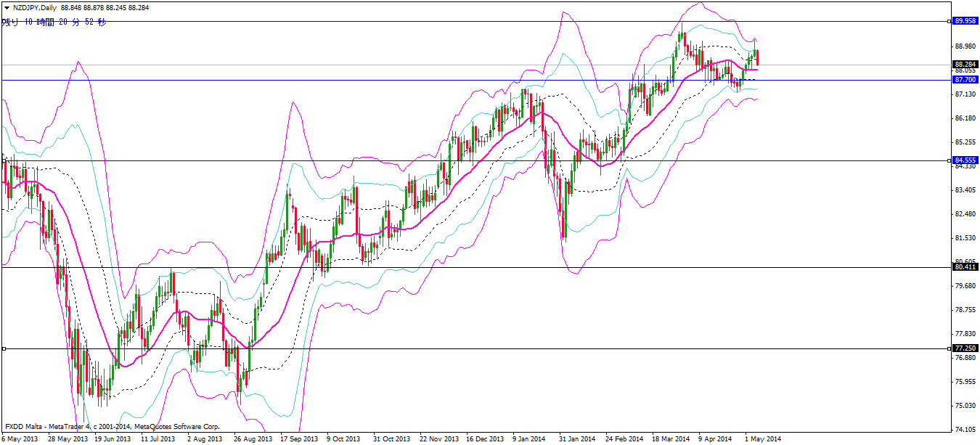Click the 2 Aug 2013 date label
Screen dimensions: 980x445
click(x=204, y=439)
